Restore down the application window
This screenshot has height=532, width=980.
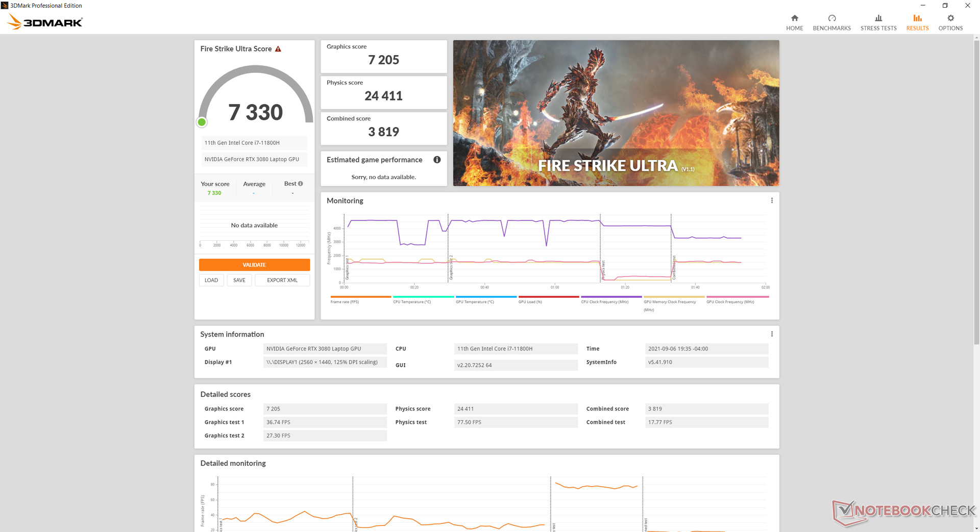tap(945, 6)
